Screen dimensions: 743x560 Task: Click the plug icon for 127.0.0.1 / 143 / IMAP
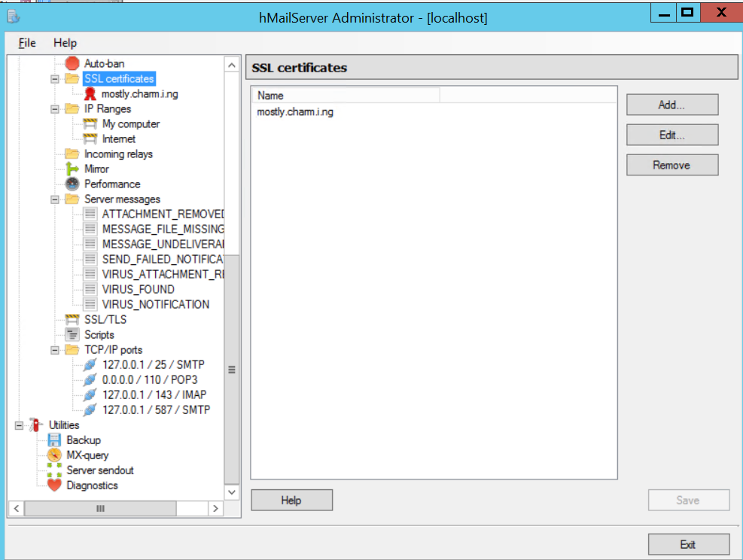[x=90, y=395]
